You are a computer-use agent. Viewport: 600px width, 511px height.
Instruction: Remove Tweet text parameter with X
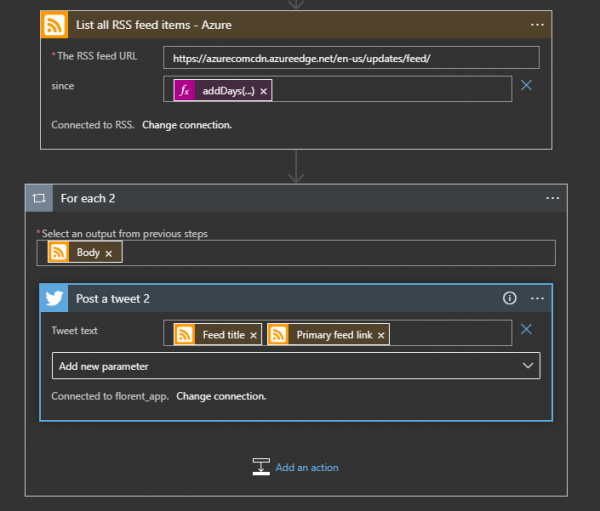pos(526,329)
